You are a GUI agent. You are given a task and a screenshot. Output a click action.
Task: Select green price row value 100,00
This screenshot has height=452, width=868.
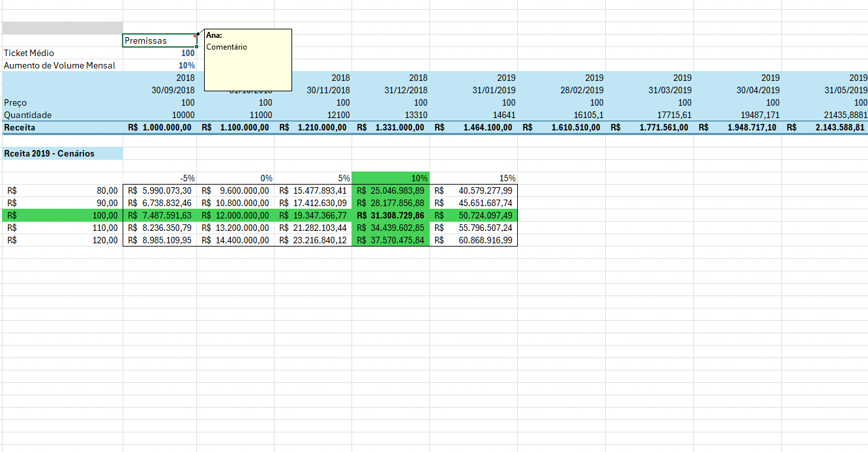point(62,215)
